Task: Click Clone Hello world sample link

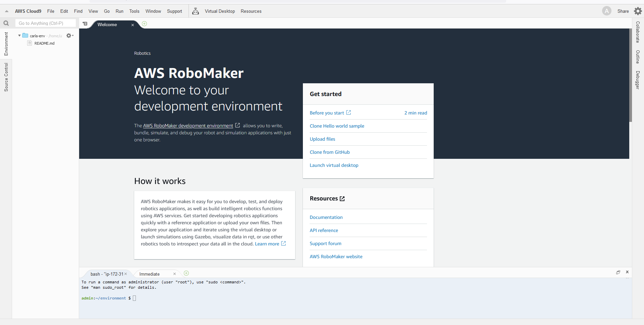Action: (337, 126)
